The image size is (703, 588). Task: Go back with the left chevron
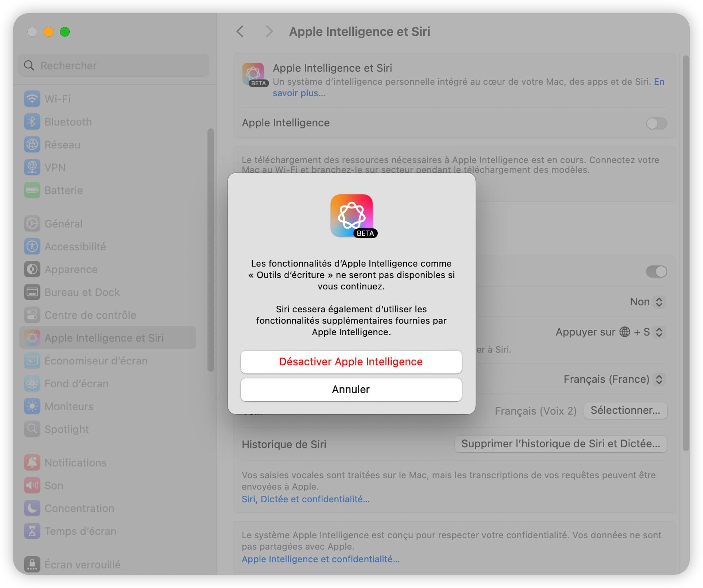pos(240,32)
